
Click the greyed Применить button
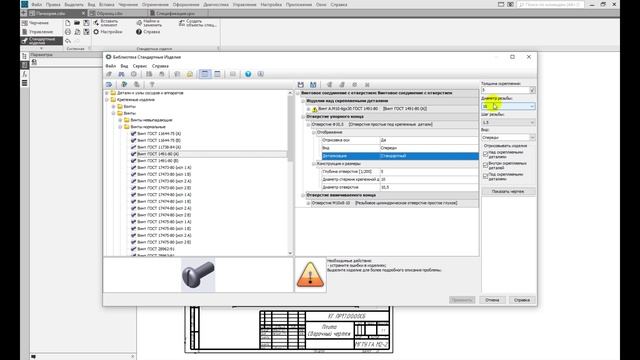point(462,300)
